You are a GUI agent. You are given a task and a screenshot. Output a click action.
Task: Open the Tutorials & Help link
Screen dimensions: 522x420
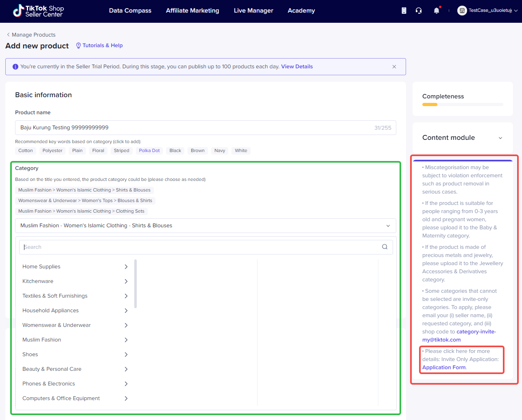coord(103,46)
